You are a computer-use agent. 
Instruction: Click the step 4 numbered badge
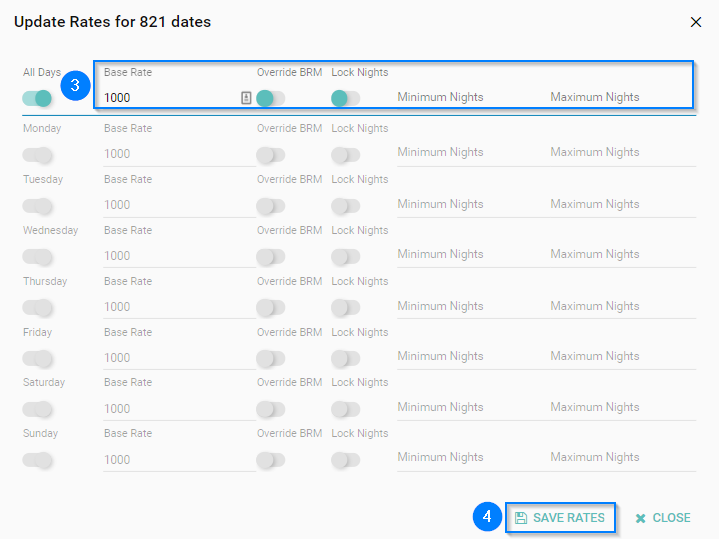click(x=487, y=517)
